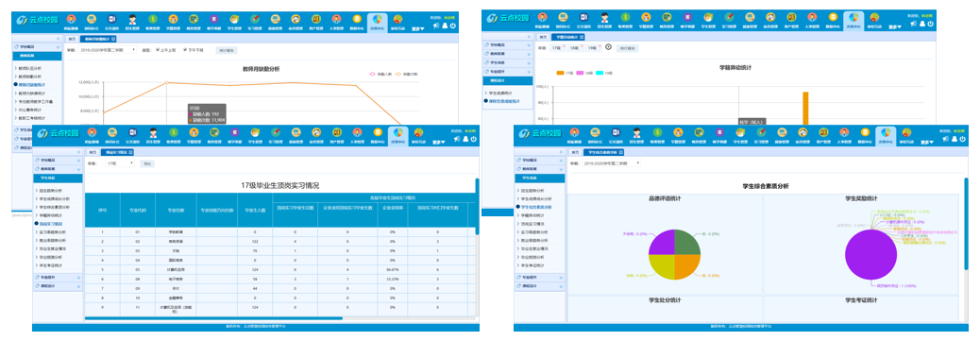This screenshot has height=341, width=980.
Task: Open 学期 dropdown in 学生综合素质分析 window
Action: (612, 163)
